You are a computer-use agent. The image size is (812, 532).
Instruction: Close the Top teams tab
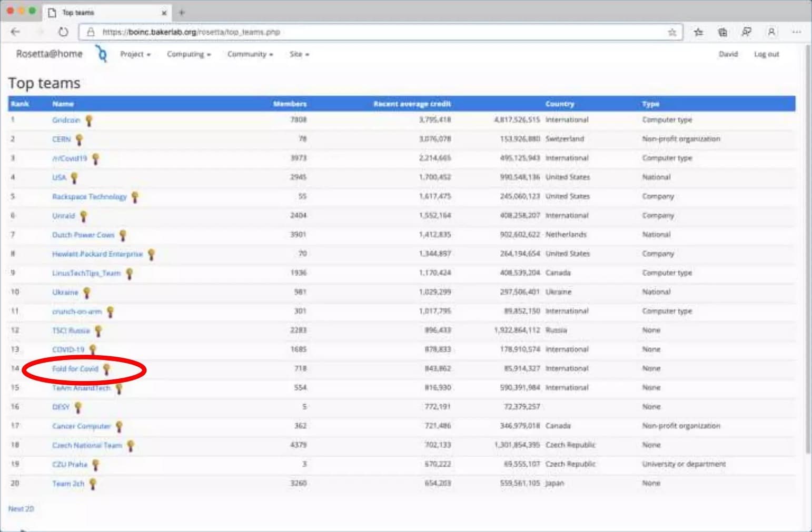tap(164, 13)
